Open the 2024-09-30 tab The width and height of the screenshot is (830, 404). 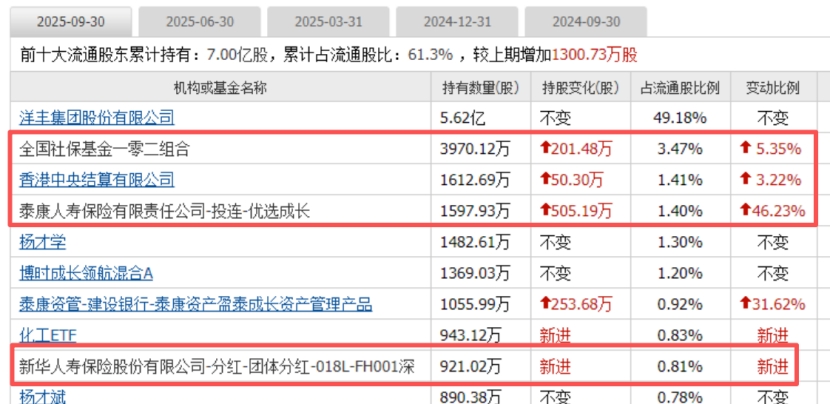tap(586, 22)
